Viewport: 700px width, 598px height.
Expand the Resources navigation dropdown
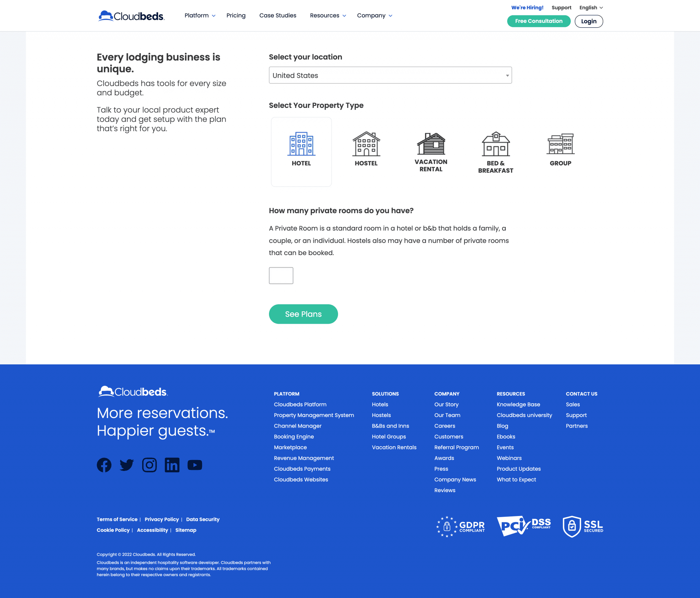[x=328, y=15]
